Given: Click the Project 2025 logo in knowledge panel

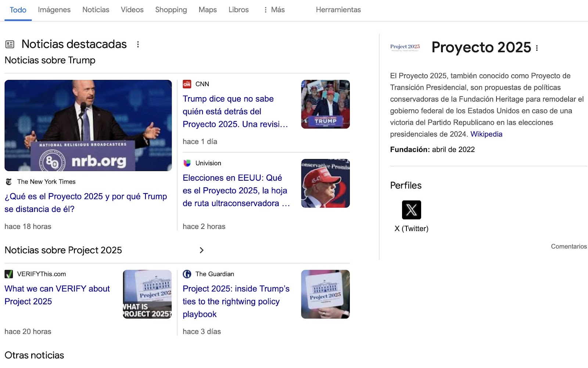Looking at the screenshot, I should (x=405, y=47).
